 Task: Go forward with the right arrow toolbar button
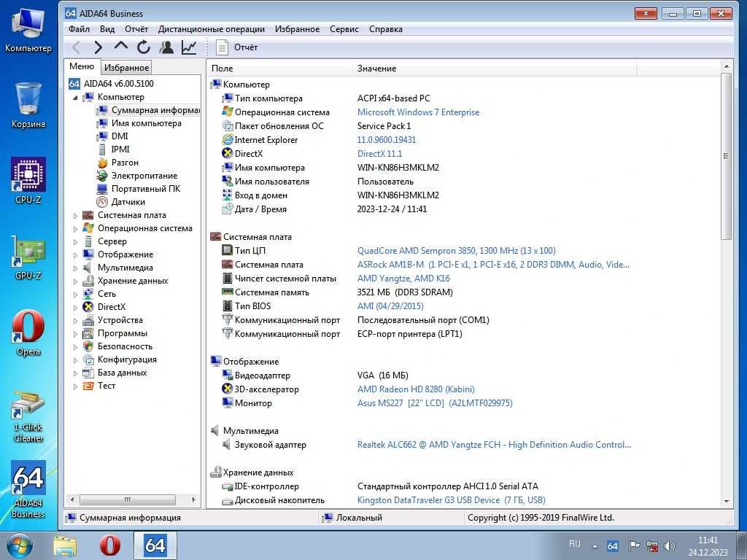tap(98, 47)
